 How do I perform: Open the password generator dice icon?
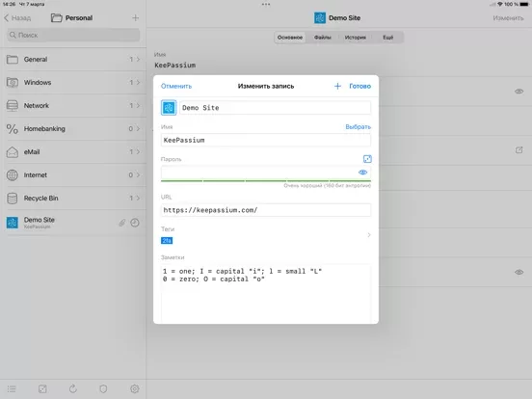pyautogui.click(x=367, y=159)
